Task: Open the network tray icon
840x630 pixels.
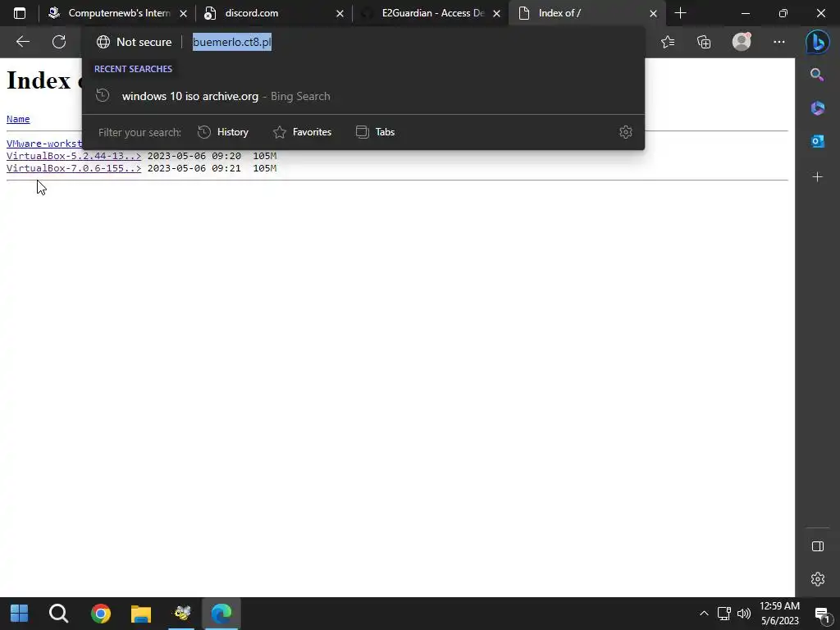Action: 724,614
